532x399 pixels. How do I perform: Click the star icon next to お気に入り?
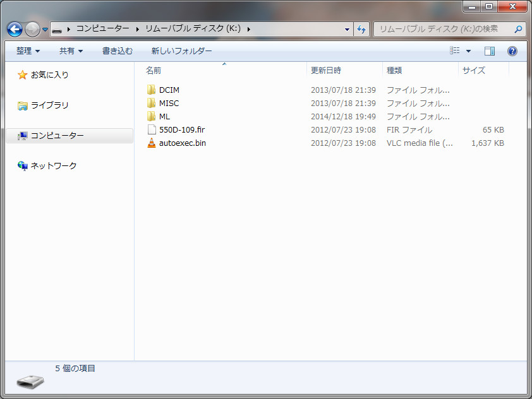tap(22, 75)
